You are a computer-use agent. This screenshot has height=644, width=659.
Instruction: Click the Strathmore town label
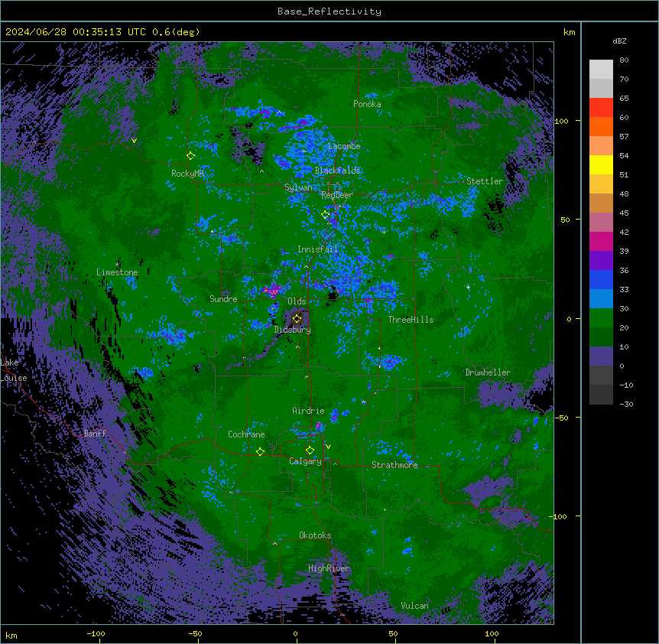[394, 465]
